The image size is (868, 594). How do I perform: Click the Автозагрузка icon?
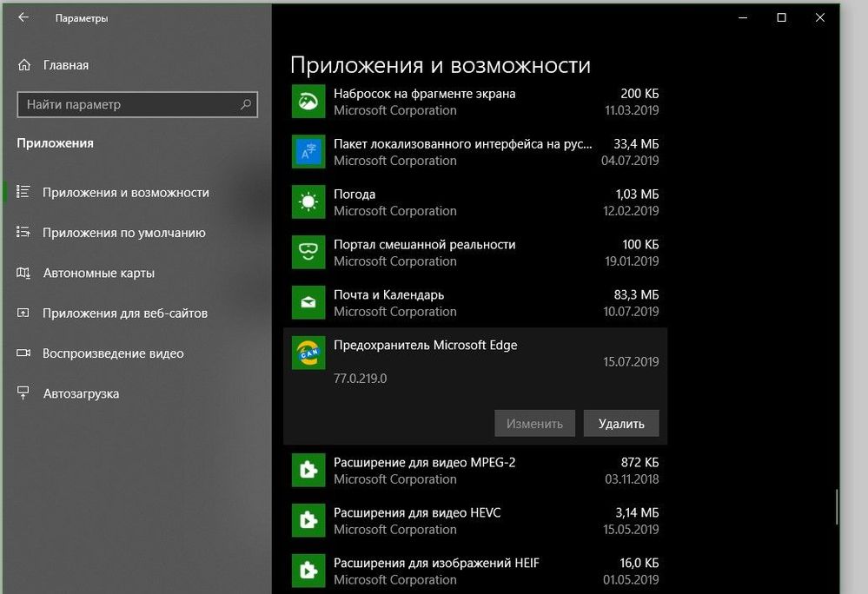[x=23, y=393]
